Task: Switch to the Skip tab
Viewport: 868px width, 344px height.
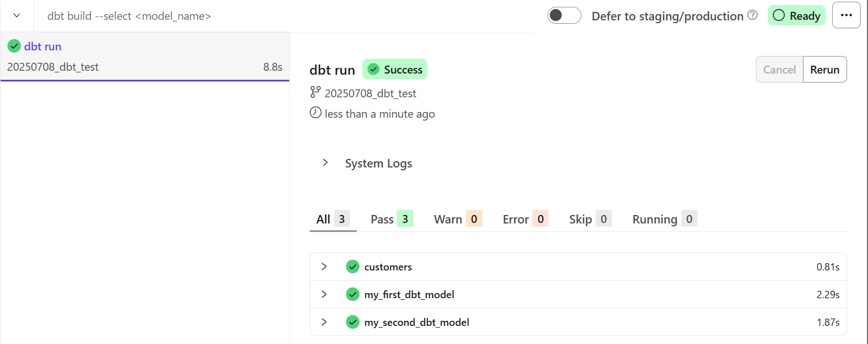Action: click(x=590, y=219)
